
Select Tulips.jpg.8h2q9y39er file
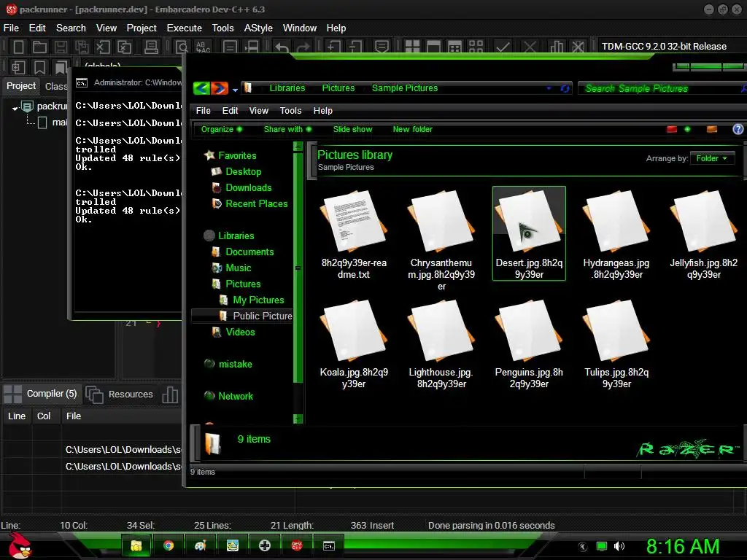point(616,344)
